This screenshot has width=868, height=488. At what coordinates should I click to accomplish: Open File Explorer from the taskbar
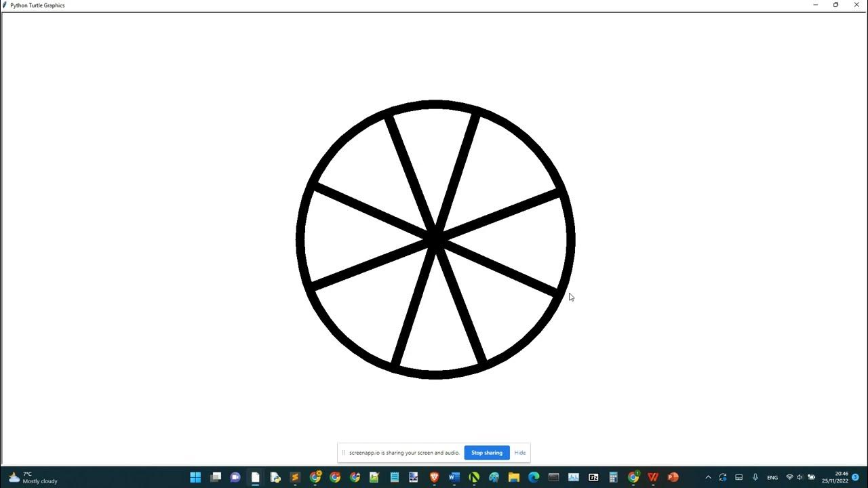click(514, 477)
